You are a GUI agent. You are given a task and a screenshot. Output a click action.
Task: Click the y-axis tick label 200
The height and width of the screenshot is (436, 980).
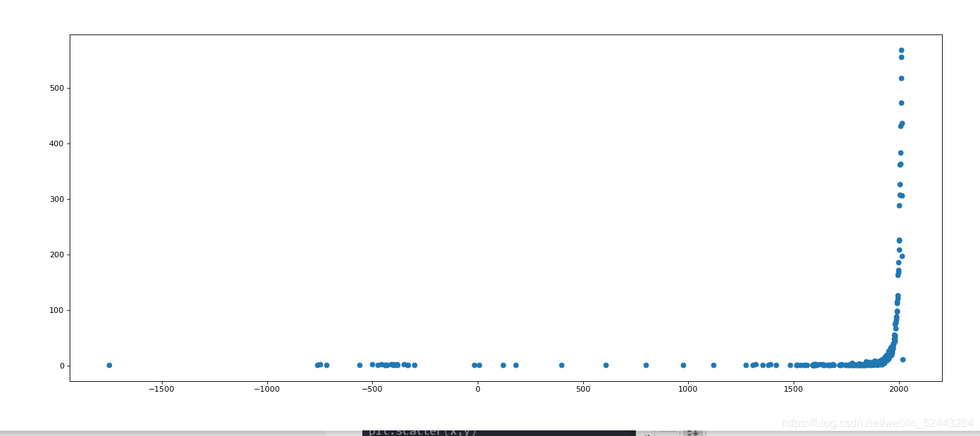point(56,255)
